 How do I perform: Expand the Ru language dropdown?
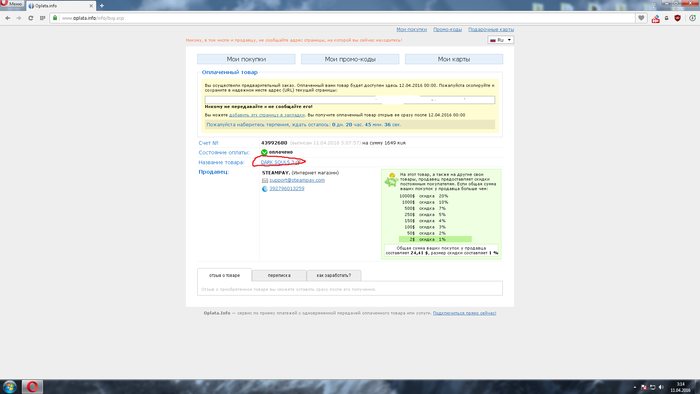(500, 40)
